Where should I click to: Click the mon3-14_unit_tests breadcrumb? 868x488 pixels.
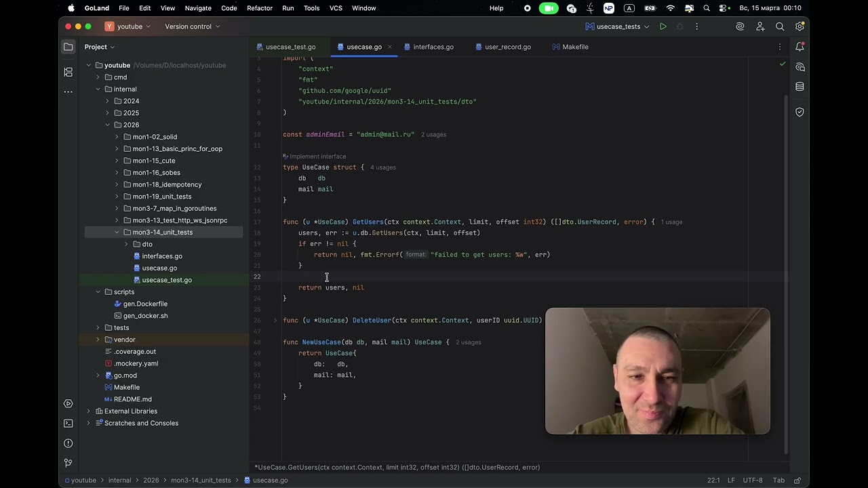coord(201,480)
